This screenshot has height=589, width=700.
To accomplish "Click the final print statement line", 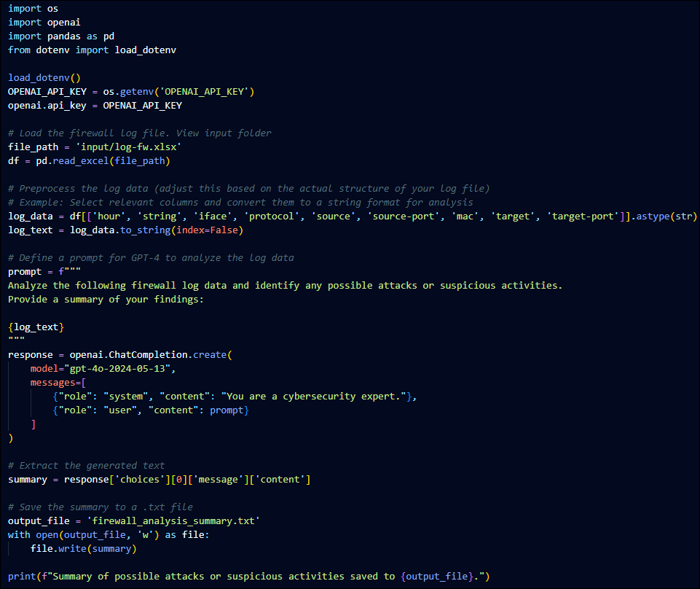I will click(x=248, y=577).
